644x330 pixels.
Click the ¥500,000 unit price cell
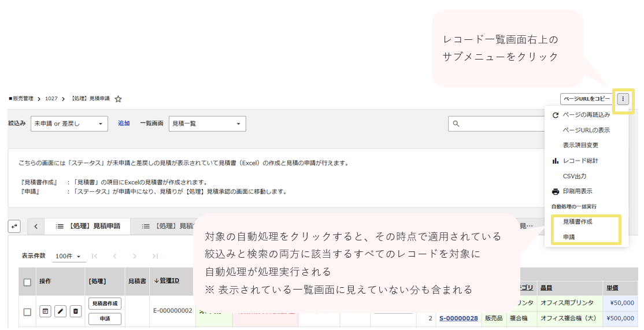pos(620,318)
